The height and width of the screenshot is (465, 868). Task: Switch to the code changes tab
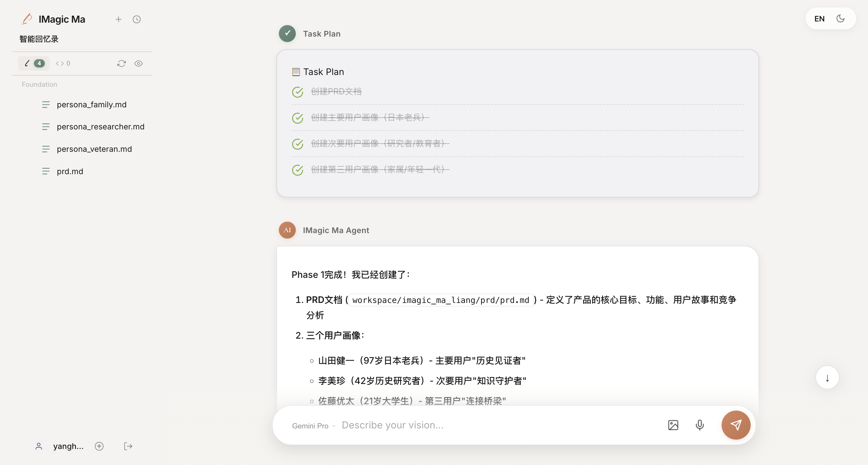[x=63, y=63]
